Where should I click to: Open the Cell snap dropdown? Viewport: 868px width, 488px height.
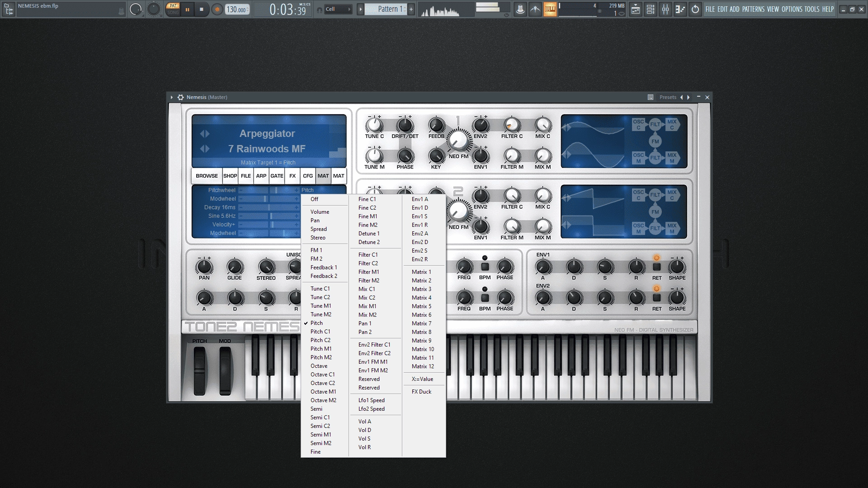pos(339,9)
